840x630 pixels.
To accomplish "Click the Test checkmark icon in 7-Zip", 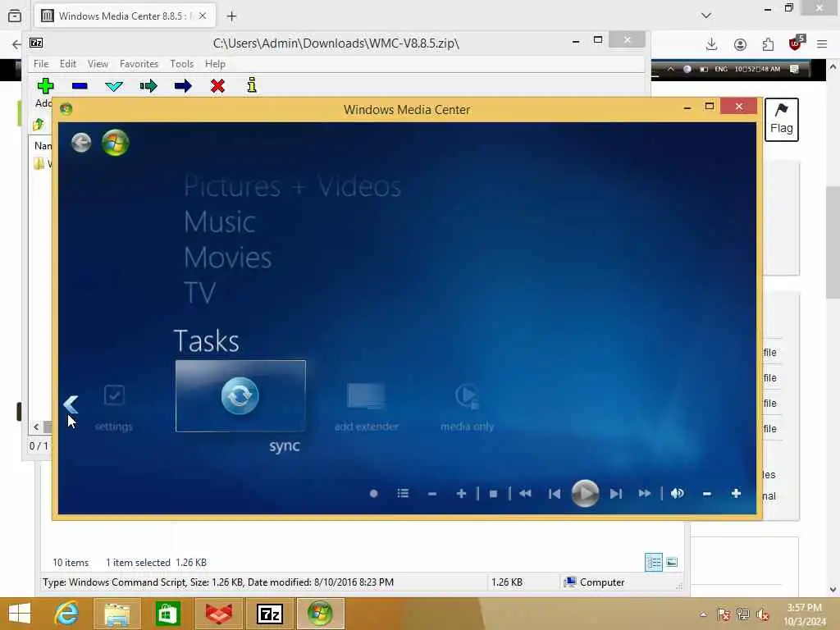I will (114, 85).
